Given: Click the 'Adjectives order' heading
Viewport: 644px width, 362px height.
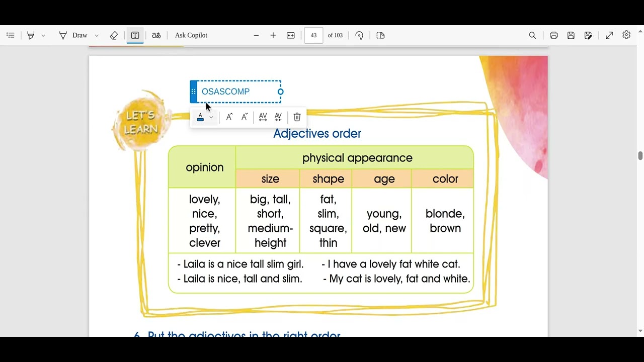Looking at the screenshot, I should [317, 133].
